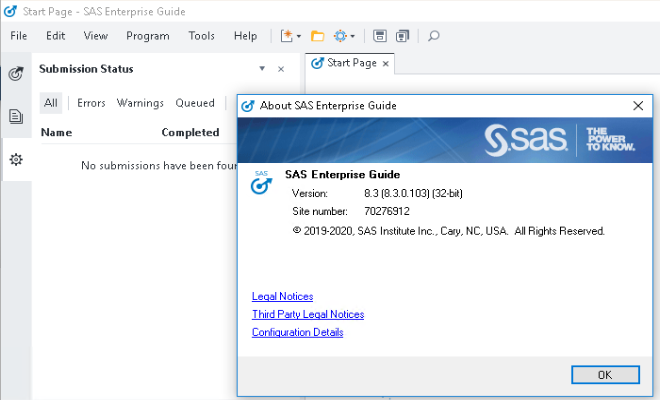Click the Save toolbar icon
Image resolution: width=660 pixels, height=400 pixels.
(380, 36)
